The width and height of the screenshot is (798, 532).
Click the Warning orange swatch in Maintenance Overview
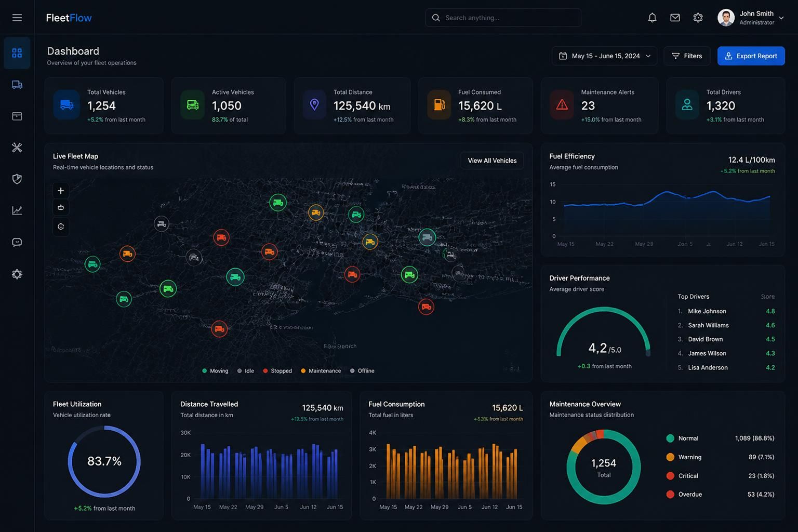(670, 457)
